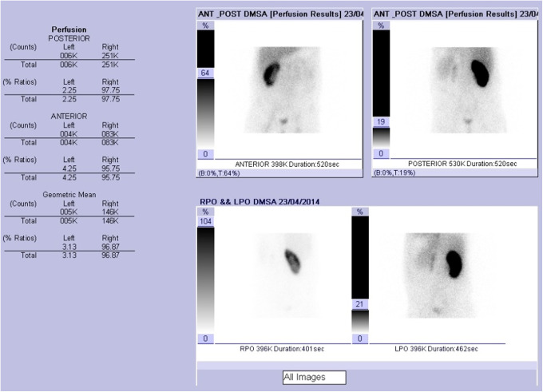
Task: Click the ANTERIOR section heading in table
Action: tap(69, 117)
